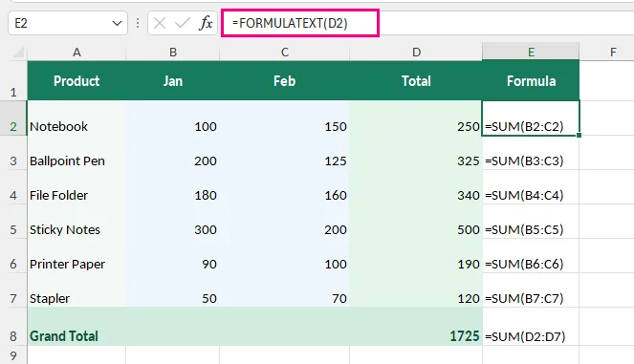634x364 pixels.
Task: Cancel the formula entry with X icon
Action: point(160,24)
